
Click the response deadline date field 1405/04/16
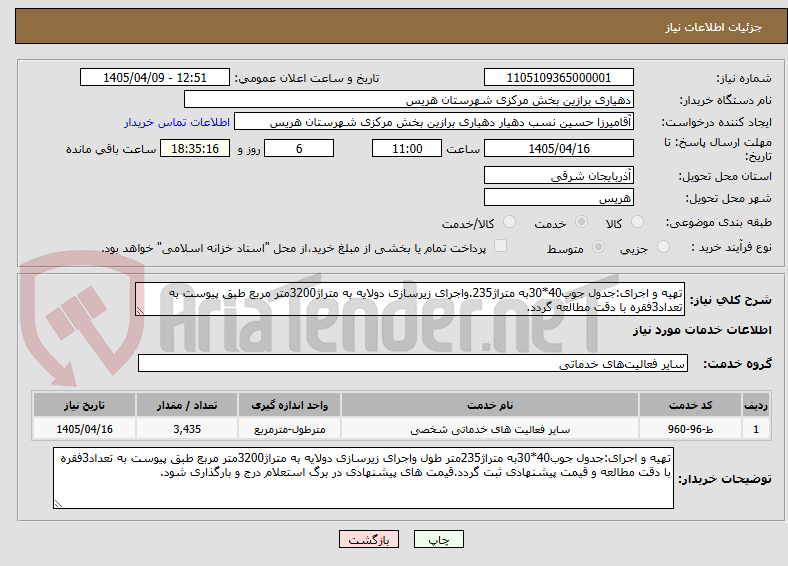[x=558, y=148]
